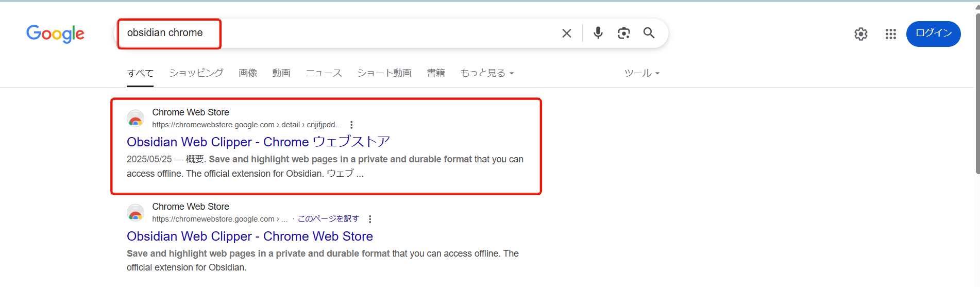Select the すべて tab
The image size is (980, 287).
140,73
